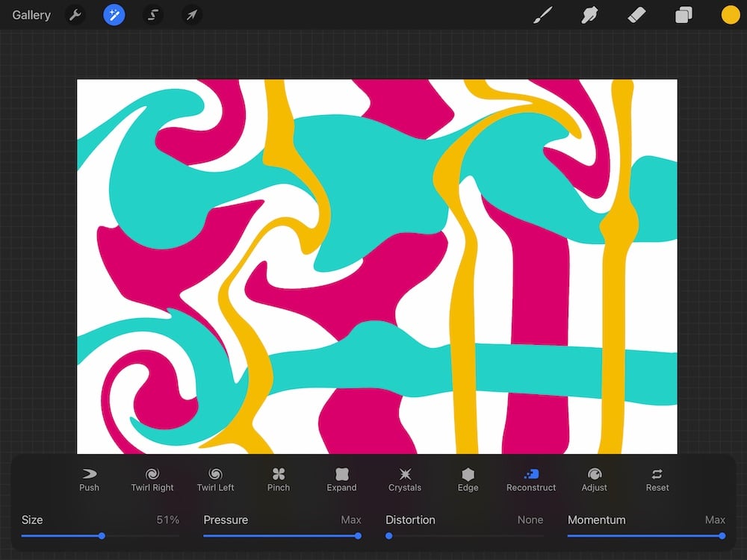This screenshot has height=560, width=747.
Task: Select the Smudge finger tool
Action: click(589, 15)
